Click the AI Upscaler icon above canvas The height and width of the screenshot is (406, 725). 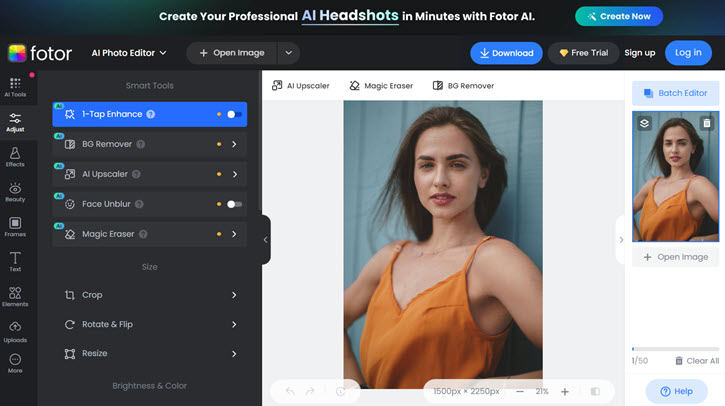pyautogui.click(x=277, y=86)
